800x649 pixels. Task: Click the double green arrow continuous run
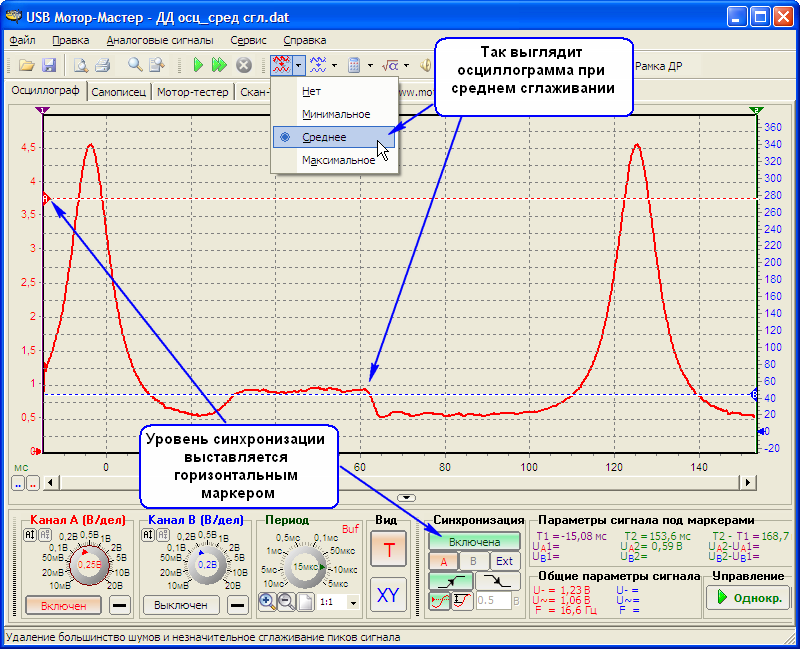[x=221, y=65]
